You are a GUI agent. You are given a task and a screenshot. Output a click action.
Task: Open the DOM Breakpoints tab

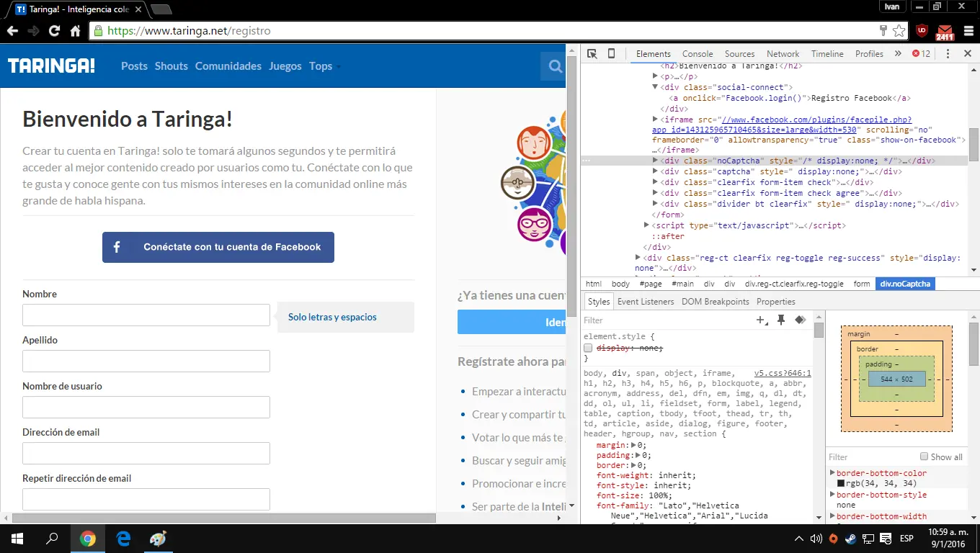[x=716, y=302]
